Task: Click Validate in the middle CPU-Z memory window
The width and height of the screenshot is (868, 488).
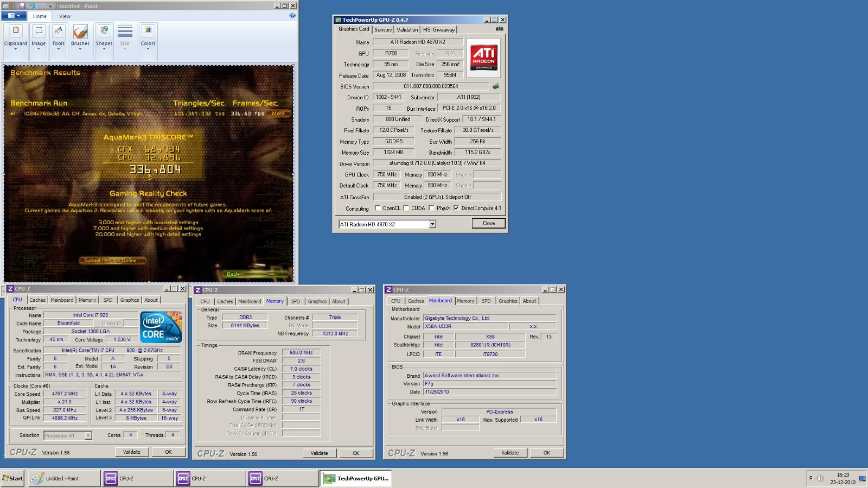Action: pyautogui.click(x=319, y=453)
